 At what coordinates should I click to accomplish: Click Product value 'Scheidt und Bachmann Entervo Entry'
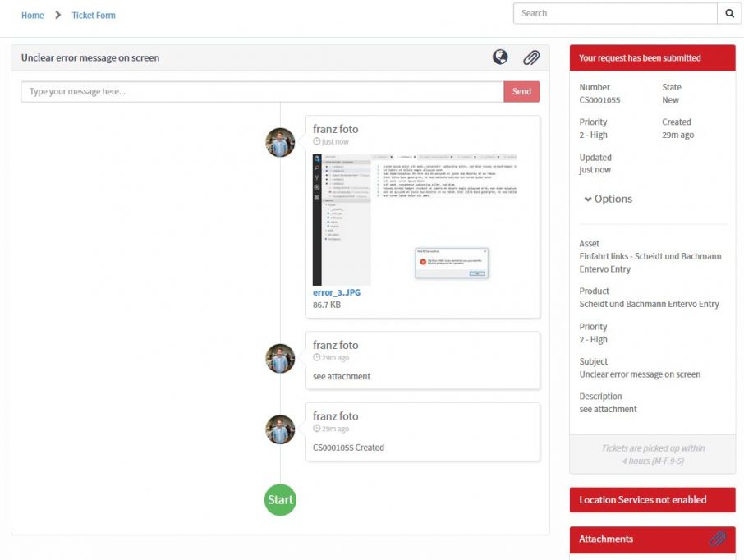649,304
